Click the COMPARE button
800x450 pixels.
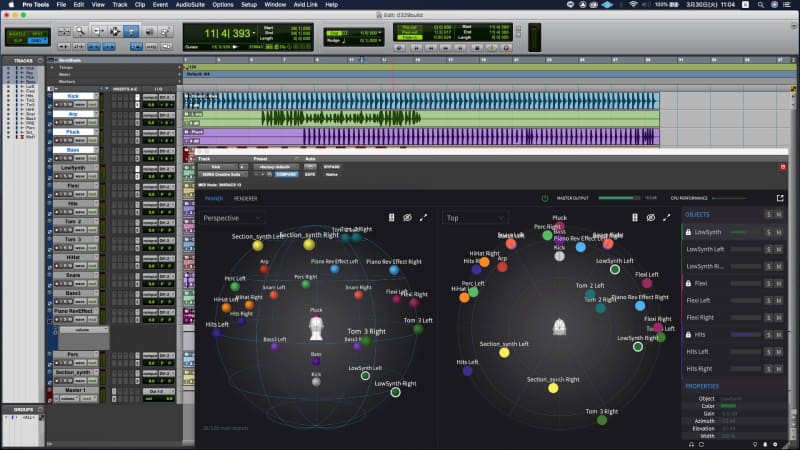click(x=286, y=174)
